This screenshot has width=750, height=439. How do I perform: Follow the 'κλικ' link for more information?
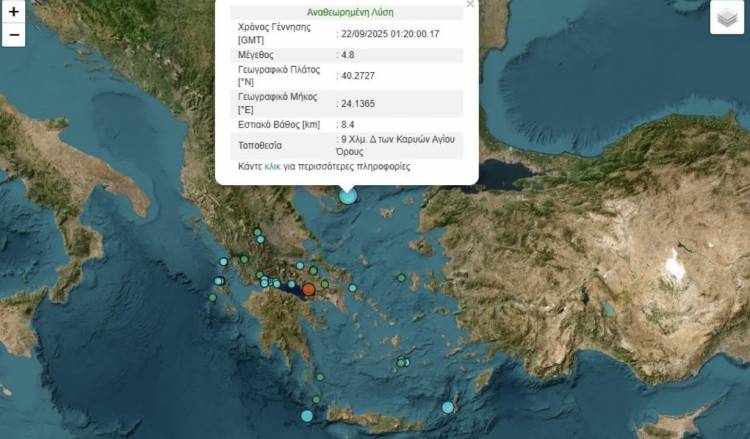[x=273, y=166]
